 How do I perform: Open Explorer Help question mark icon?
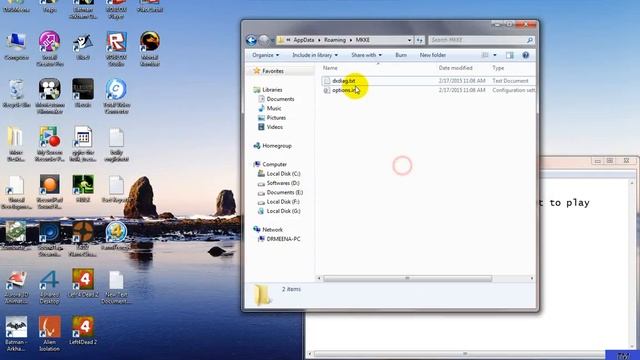pyautogui.click(x=526, y=55)
